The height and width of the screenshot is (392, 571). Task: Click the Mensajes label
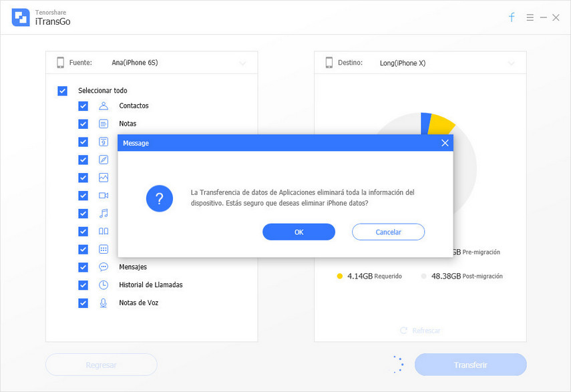(133, 267)
